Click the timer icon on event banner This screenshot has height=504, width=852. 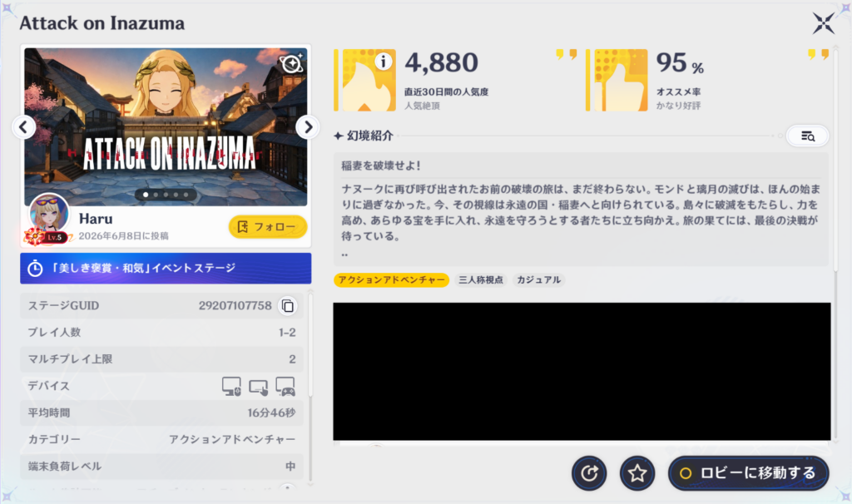pyautogui.click(x=35, y=269)
